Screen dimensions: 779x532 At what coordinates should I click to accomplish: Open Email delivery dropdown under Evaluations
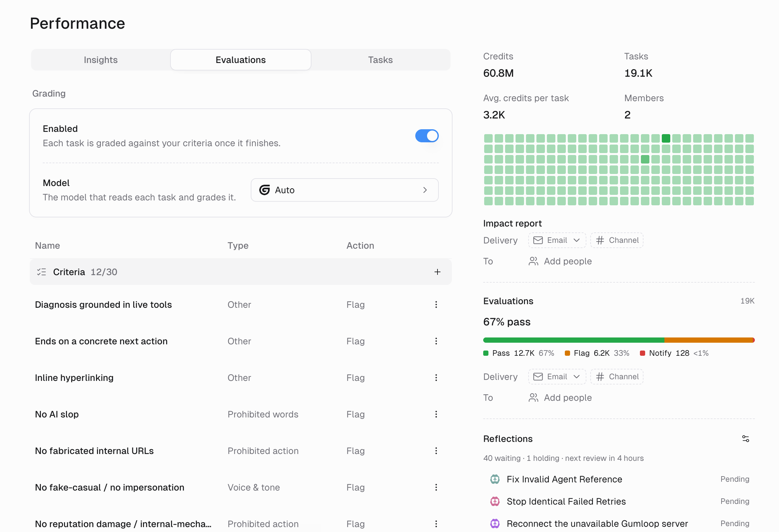[557, 377]
